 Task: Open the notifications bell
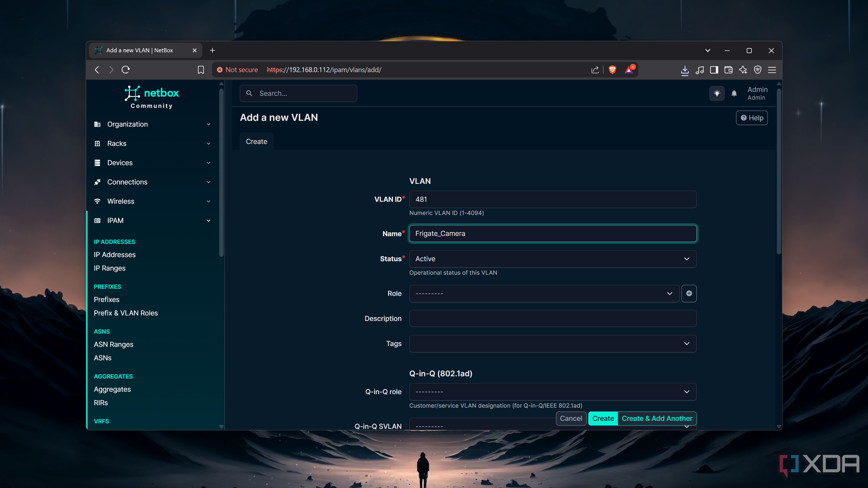point(734,93)
